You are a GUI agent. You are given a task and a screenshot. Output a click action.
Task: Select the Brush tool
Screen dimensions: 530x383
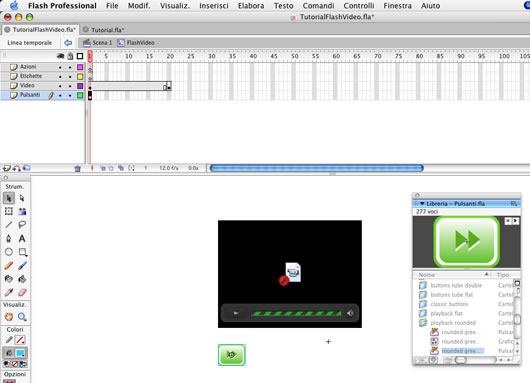22,266
